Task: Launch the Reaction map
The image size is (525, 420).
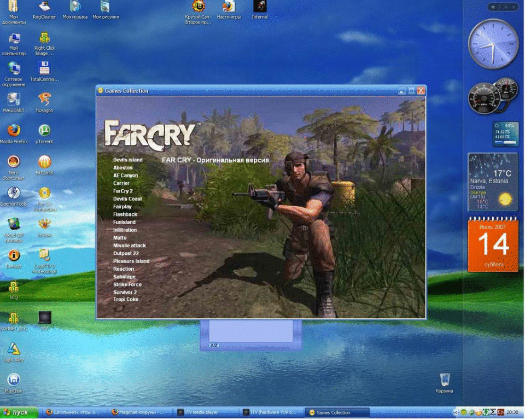Action: click(123, 269)
